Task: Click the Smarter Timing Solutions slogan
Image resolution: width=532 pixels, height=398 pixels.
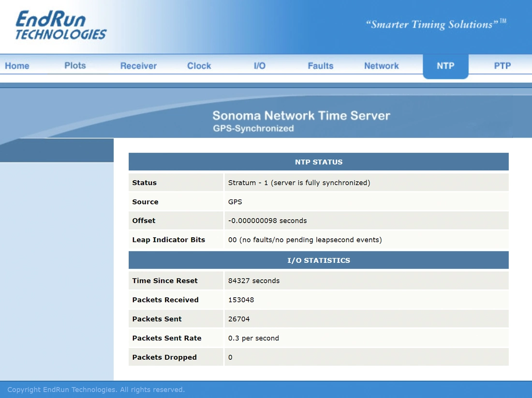Action: (436, 24)
